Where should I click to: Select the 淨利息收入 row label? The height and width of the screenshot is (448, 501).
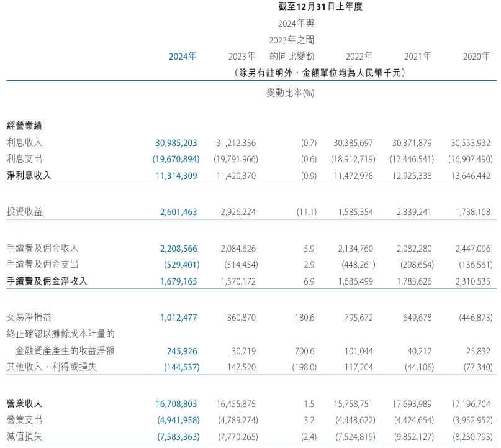(x=29, y=176)
